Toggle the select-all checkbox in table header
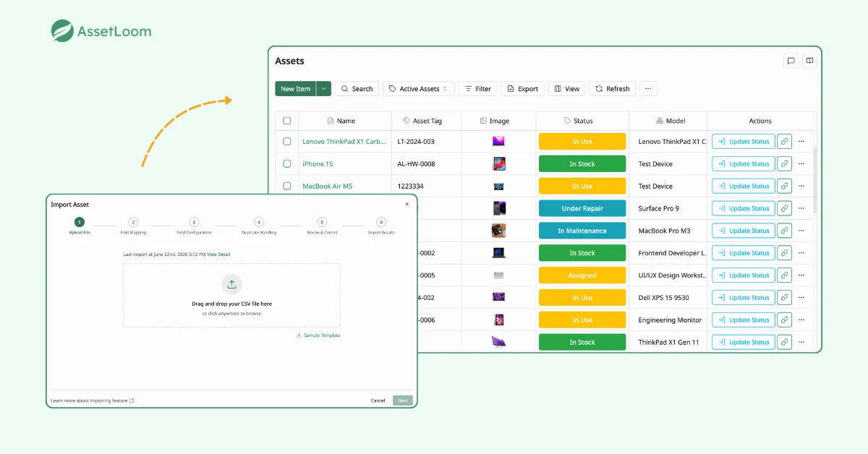This screenshot has height=454, width=868. (x=287, y=121)
